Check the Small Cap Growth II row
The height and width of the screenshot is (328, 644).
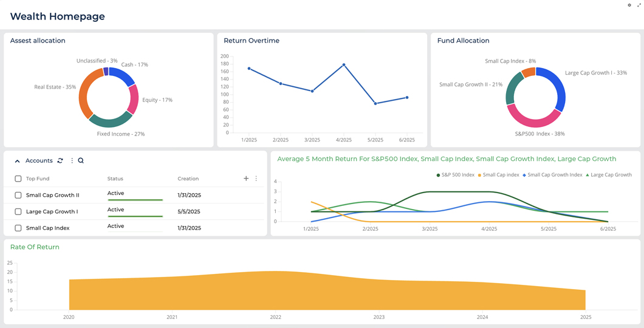click(18, 196)
